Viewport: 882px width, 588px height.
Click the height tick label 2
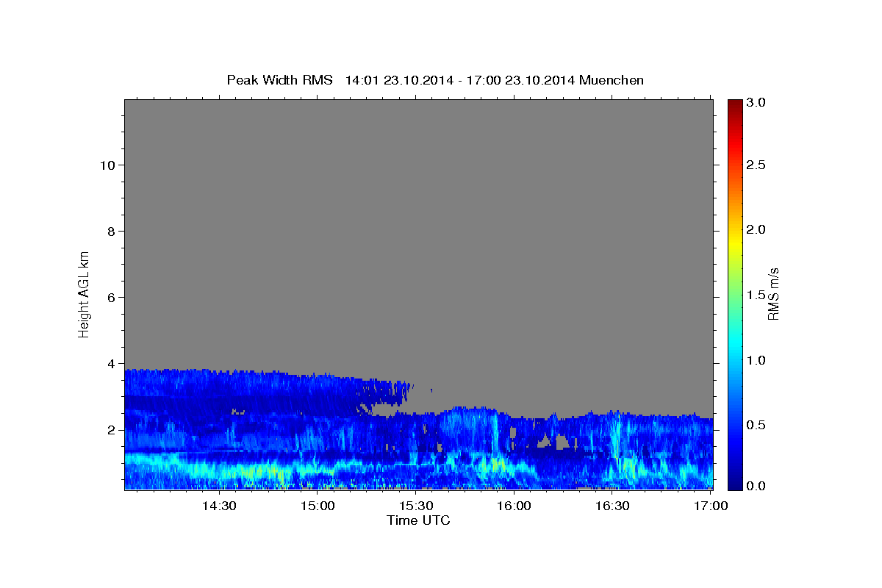(x=110, y=429)
